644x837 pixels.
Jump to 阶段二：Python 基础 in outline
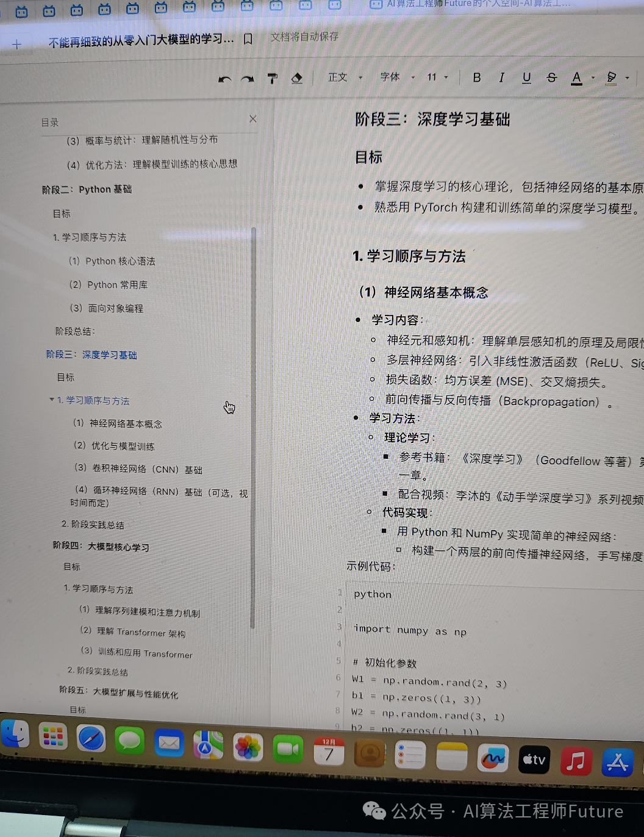click(87, 189)
